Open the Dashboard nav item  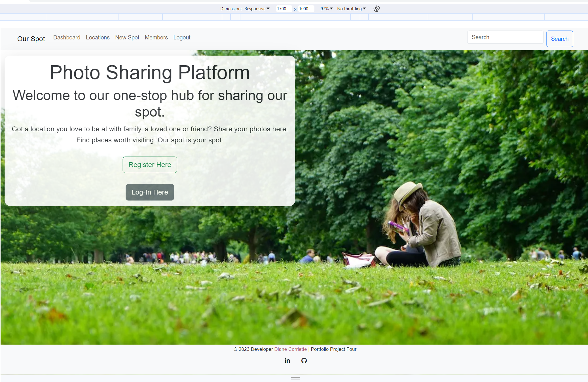(x=67, y=37)
